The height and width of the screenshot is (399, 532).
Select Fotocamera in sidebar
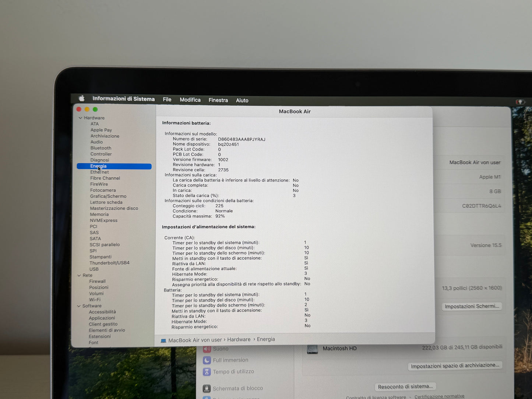(x=103, y=190)
